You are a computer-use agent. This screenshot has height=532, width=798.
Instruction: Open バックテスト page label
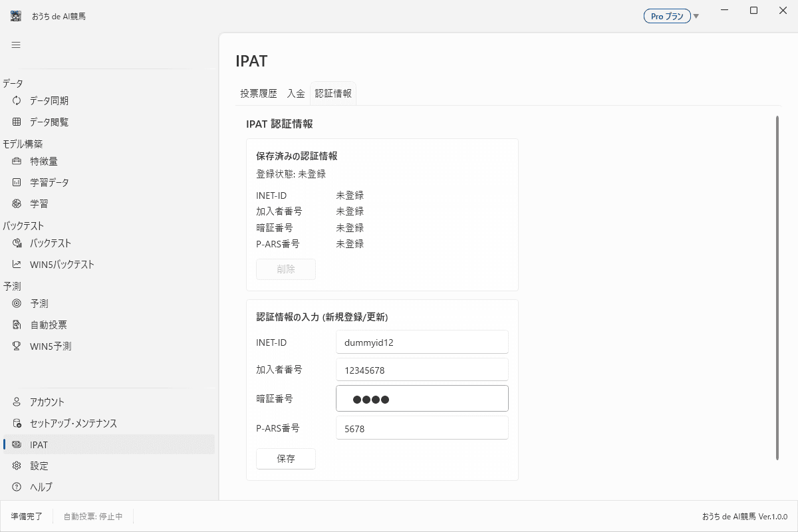51,243
